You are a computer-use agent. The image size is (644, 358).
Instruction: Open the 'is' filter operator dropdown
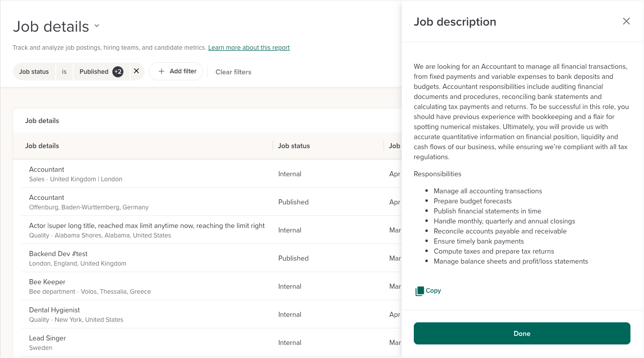click(x=64, y=71)
